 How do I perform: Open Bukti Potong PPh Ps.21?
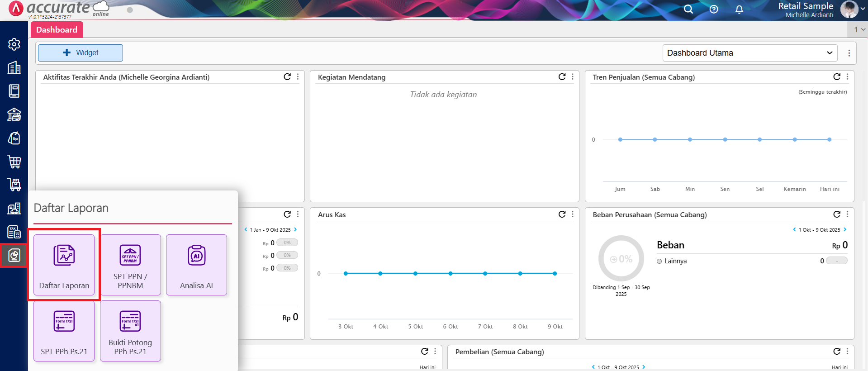[x=130, y=331]
